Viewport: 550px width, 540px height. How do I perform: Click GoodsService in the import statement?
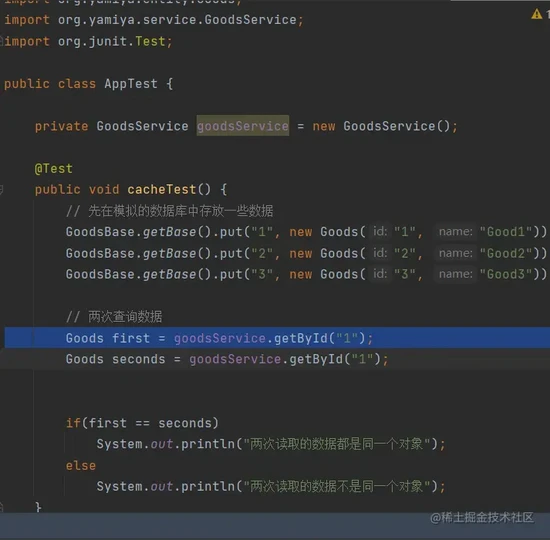(x=250, y=20)
